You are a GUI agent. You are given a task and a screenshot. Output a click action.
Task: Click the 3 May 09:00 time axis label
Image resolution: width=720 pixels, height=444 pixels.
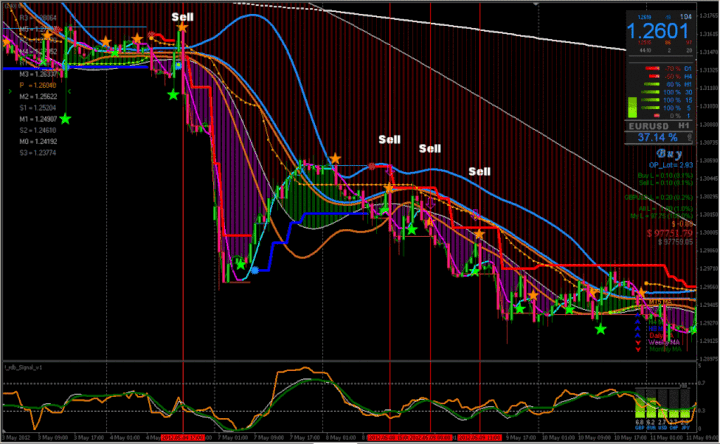point(53,438)
